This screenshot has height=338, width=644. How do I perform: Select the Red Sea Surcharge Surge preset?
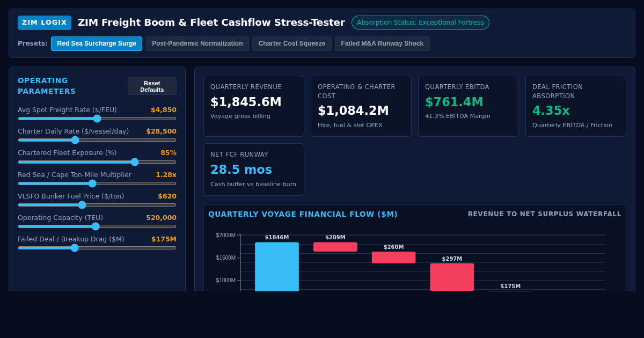[x=97, y=43]
